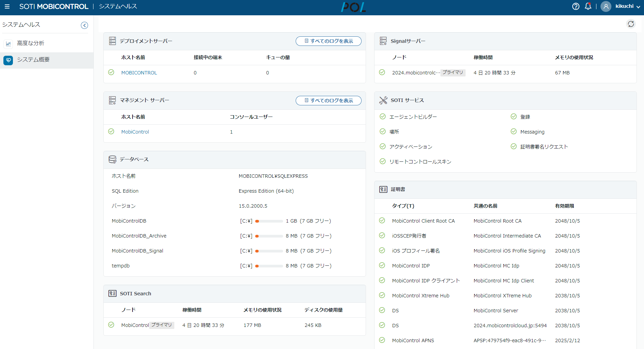Click the コンソールユーザー column header

pyautogui.click(x=251, y=117)
